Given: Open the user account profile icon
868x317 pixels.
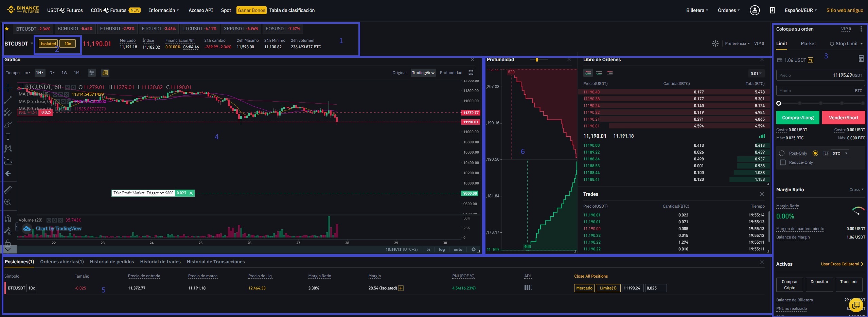Looking at the screenshot, I should [755, 10].
